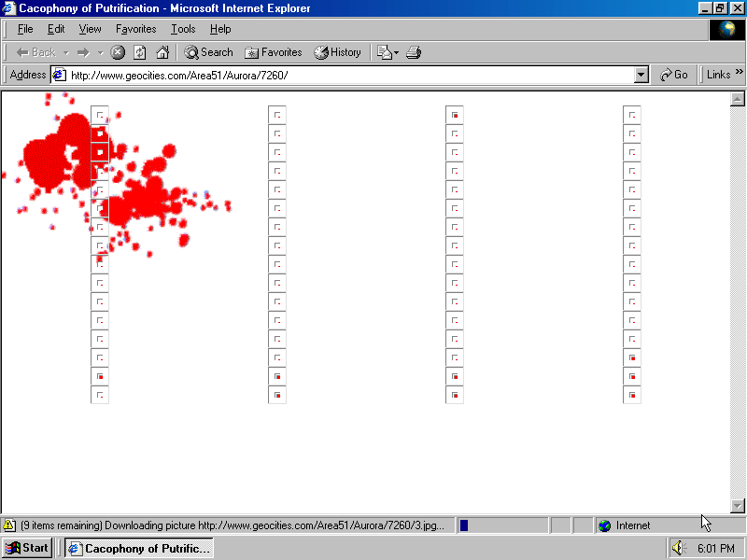Click the Print toolbar icon
The image size is (747, 560).
[x=414, y=52]
